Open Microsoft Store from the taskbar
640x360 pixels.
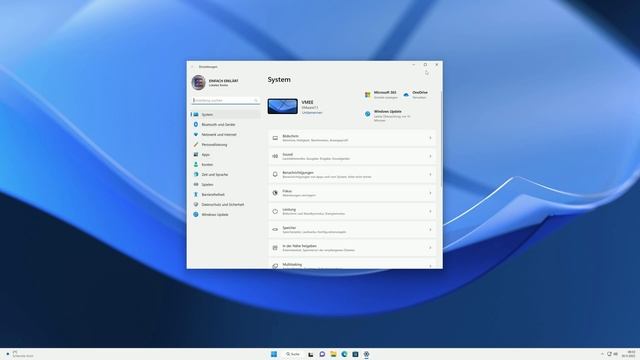[x=355, y=354]
